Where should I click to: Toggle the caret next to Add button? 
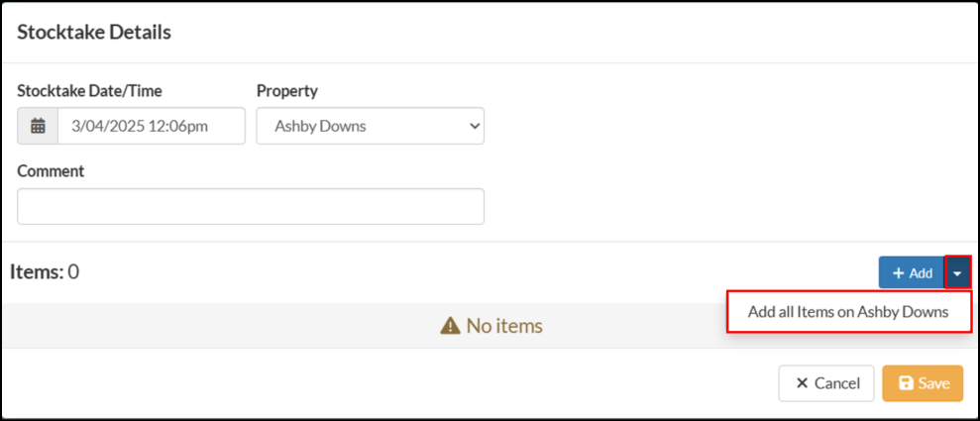tap(957, 272)
